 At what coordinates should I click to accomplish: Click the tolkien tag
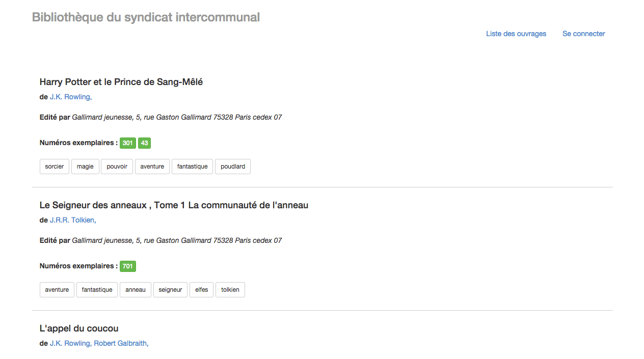[230, 290]
